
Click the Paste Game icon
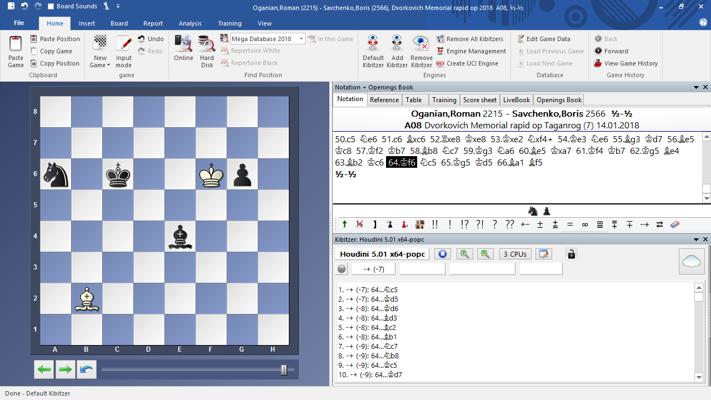(x=15, y=49)
